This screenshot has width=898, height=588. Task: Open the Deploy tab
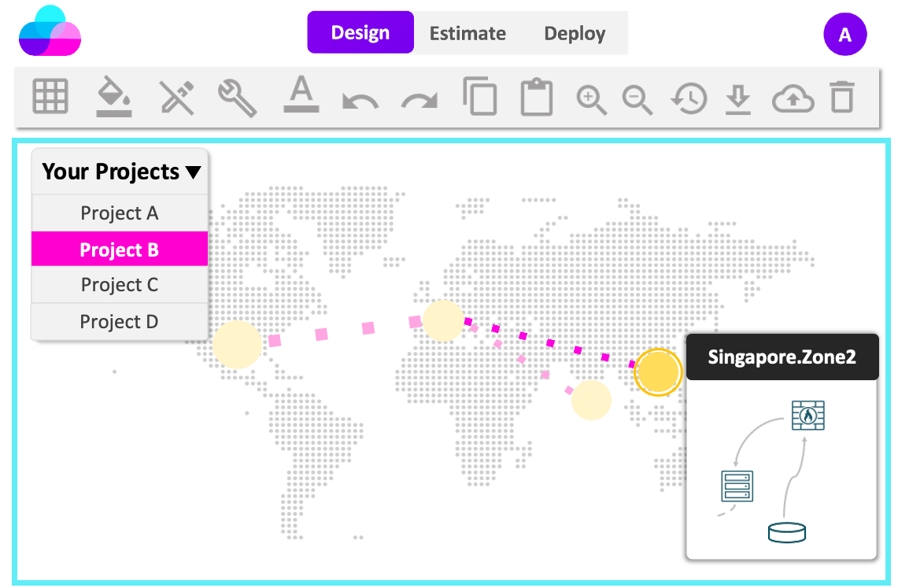click(x=574, y=33)
